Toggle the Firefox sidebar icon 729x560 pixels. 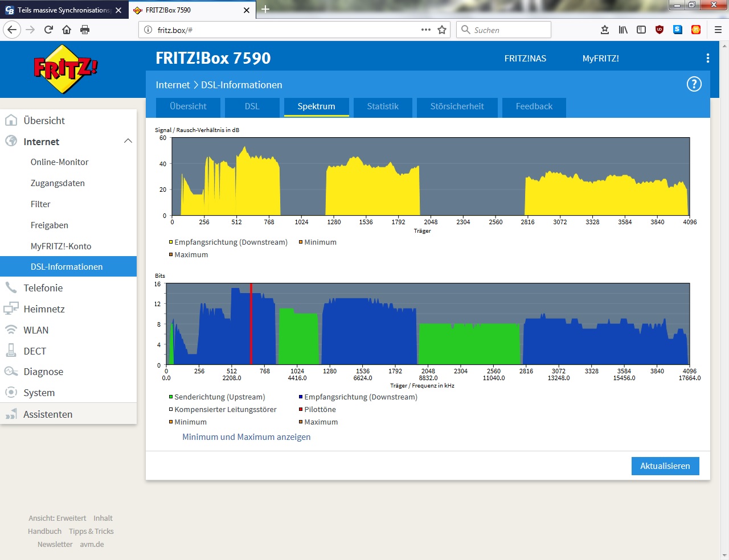641,30
